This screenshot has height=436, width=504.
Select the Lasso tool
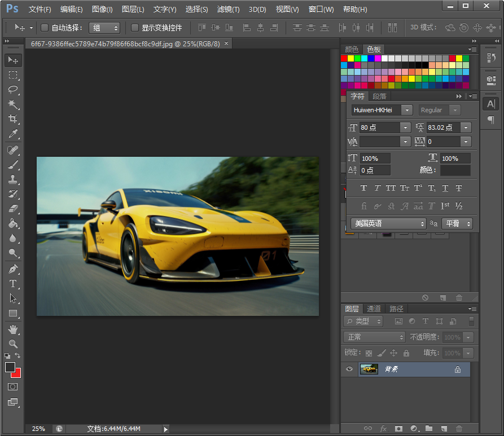pyautogui.click(x=13, y=90)
